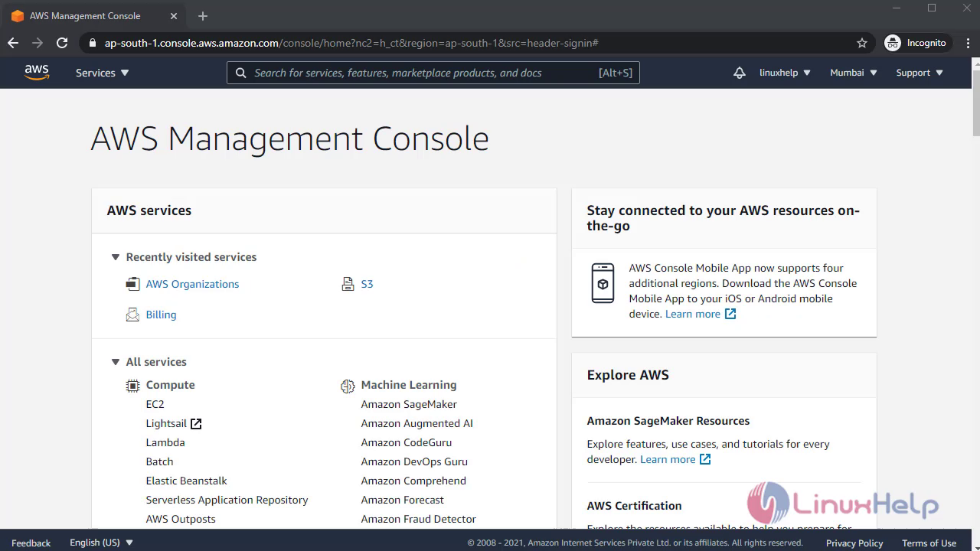Open the Batch service link
Image resolution: width=980 pixels, height=551 pixels.
point(159,461)
